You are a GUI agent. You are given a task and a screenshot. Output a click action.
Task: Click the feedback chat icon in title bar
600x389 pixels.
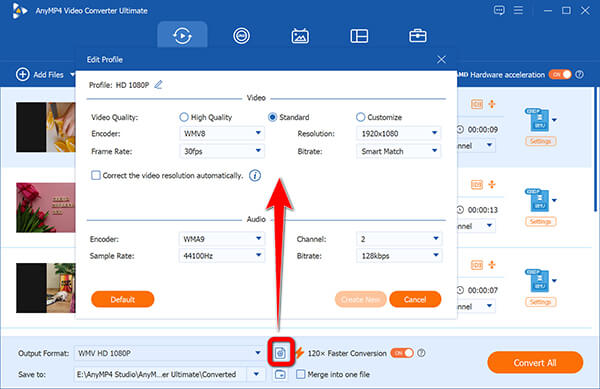tap(499, 10)
